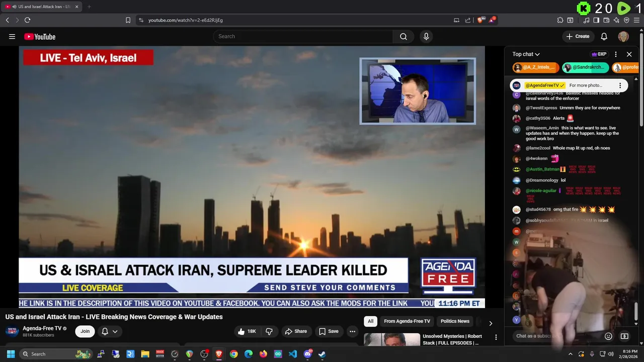This screenshot has width=644, height=362.
Task: Select From Agenda-Free TV filter chip
Action: coord(407,321)
